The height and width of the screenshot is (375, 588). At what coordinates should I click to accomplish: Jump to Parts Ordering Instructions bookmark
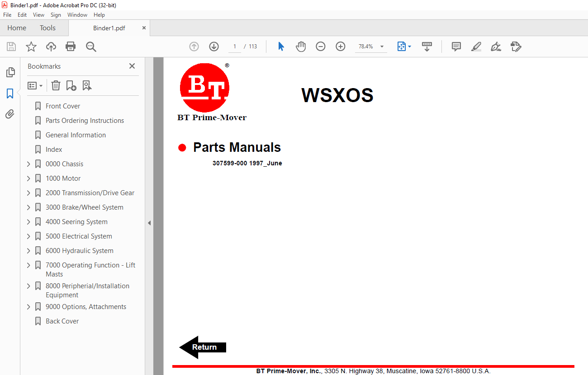tap(85, 121)
